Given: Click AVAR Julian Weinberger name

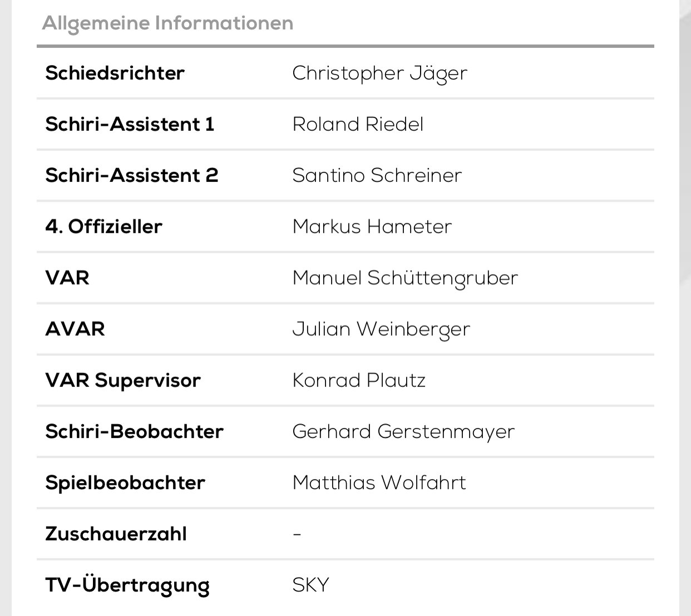Looking at the screenshot, I should [381, 330].
